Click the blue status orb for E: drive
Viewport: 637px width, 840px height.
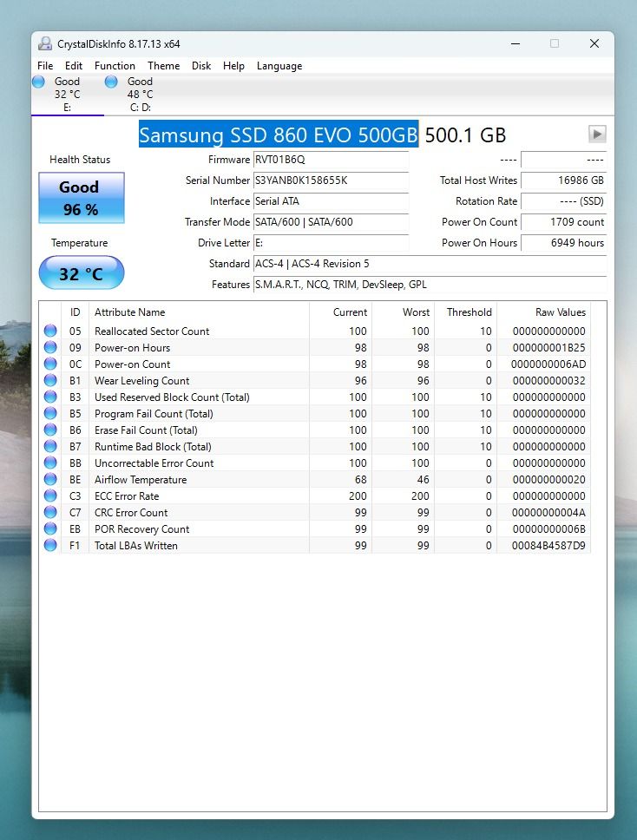pos(38,82)
